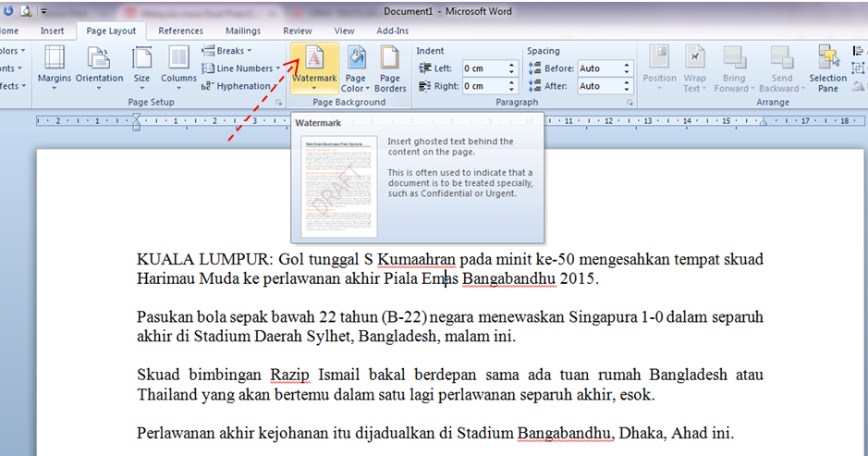This screenshot has height=456, width=868.
Task: Open the page Size options
Action: 141,68
